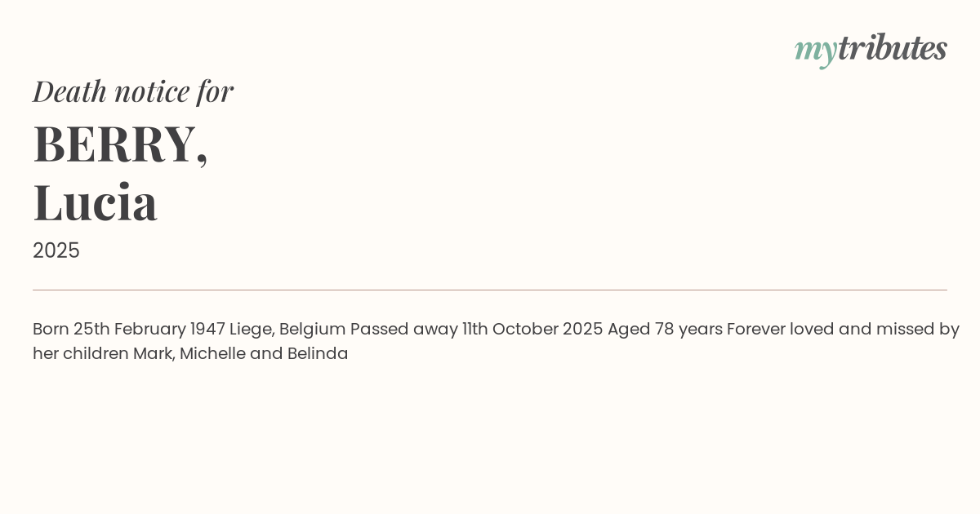Select the first name "Lucia"

click(96, 202)
